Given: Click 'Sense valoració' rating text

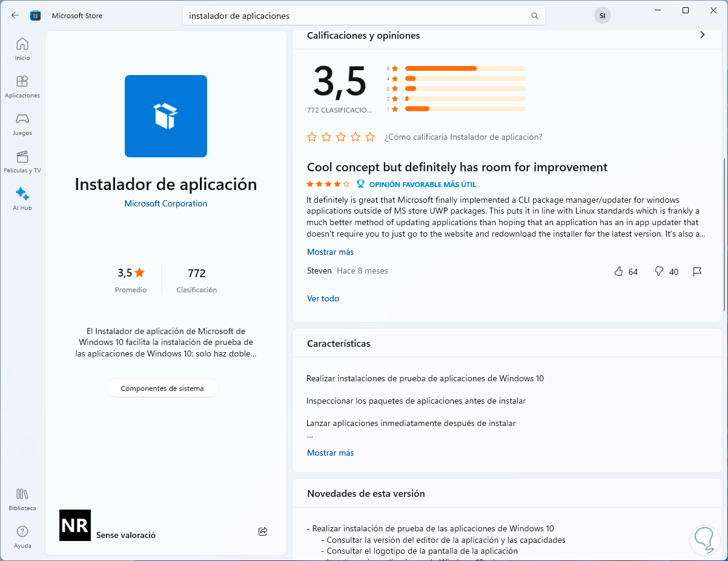Looking at the screenshot, I should coord(126,535).
